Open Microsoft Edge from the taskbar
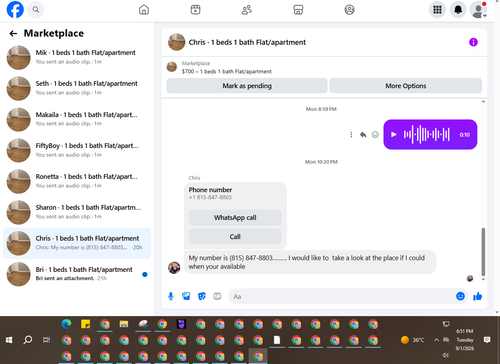The height and width of the screenshot is (364, 500). (66, 324)
